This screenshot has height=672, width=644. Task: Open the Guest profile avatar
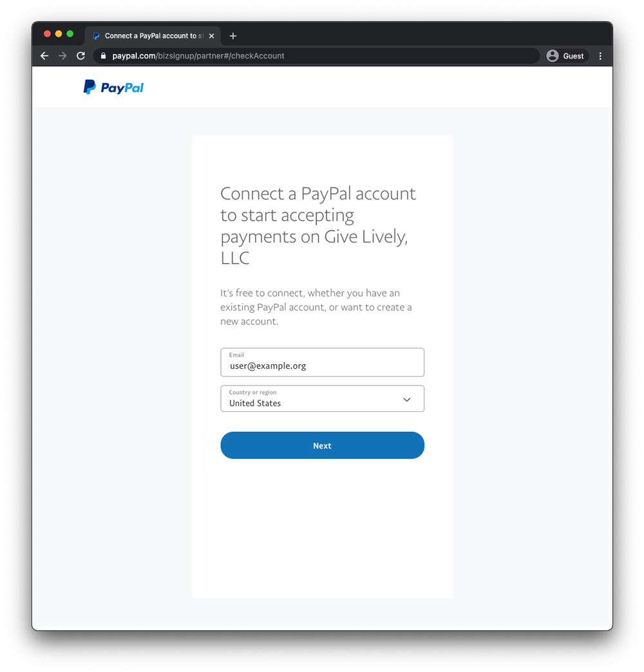[x=553, y=56]
